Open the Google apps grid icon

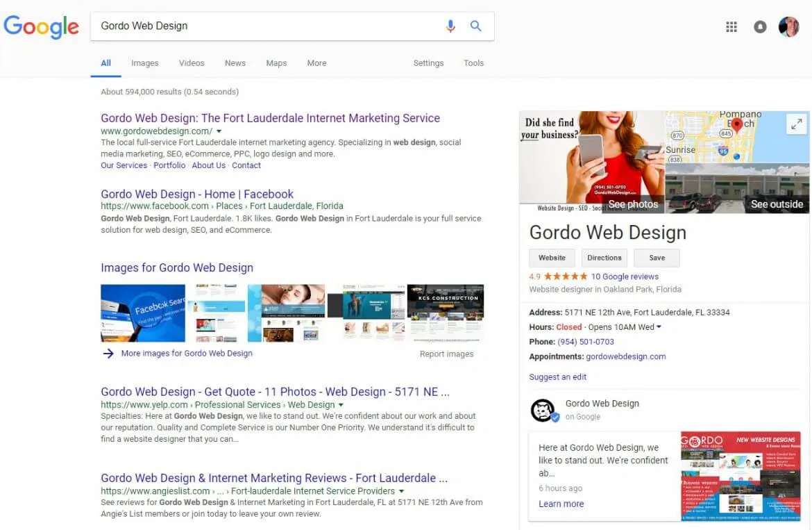tap(731, 26)
